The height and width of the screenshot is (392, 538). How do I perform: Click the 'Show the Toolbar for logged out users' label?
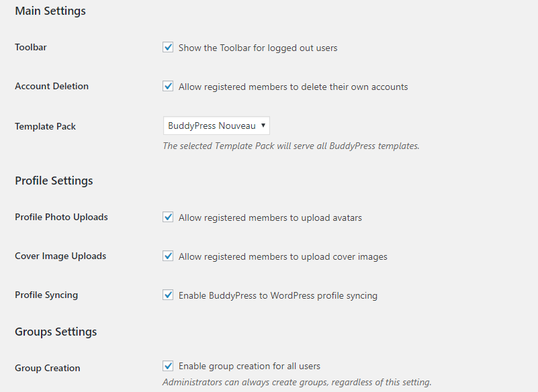click(x=258, y=48)
